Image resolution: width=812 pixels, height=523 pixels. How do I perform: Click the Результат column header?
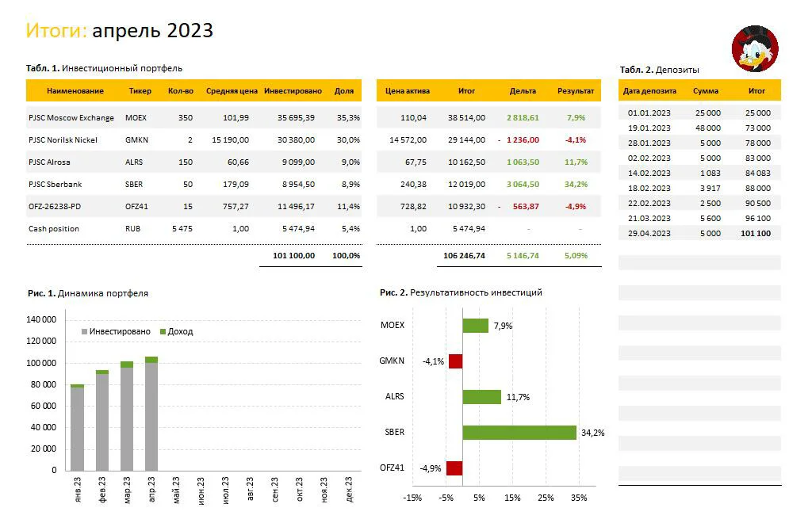pyautogui.click(x=576, y=91)
